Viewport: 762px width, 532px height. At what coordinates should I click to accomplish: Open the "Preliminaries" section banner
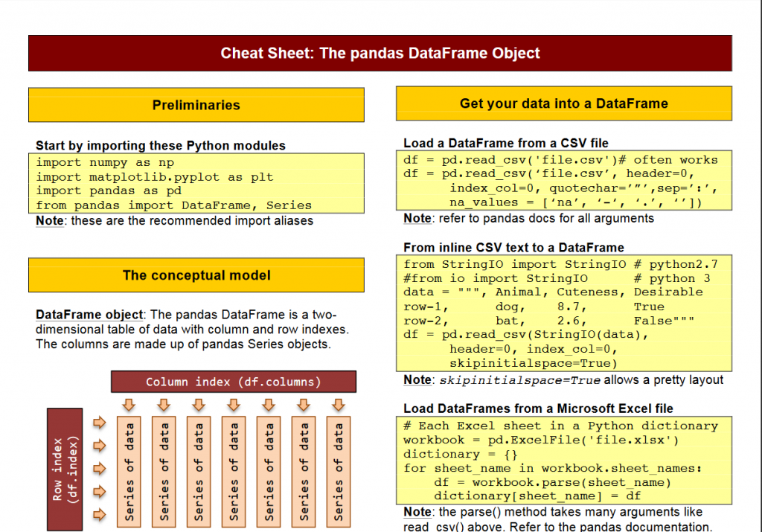pos(196,105)
